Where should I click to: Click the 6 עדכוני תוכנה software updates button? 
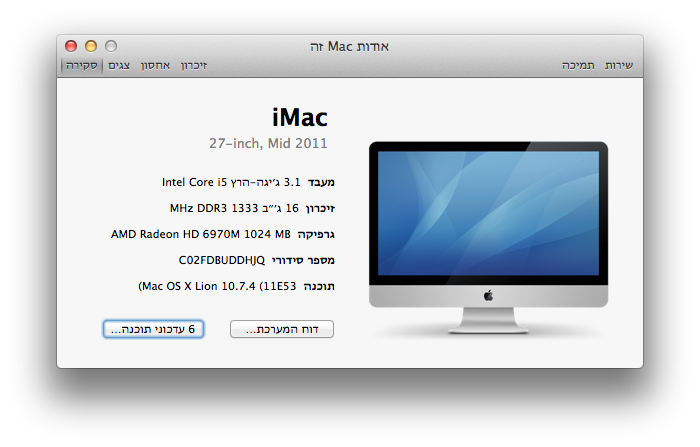(x=153, y=329)
